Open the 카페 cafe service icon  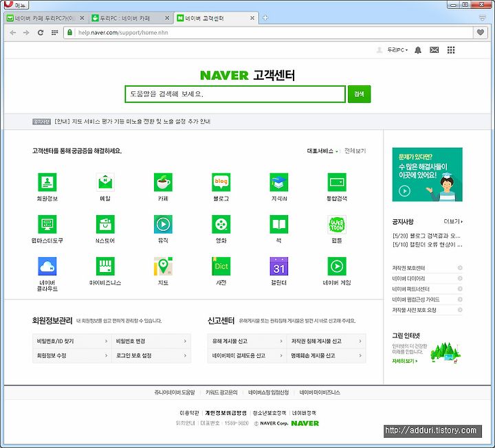coord(163,182)
